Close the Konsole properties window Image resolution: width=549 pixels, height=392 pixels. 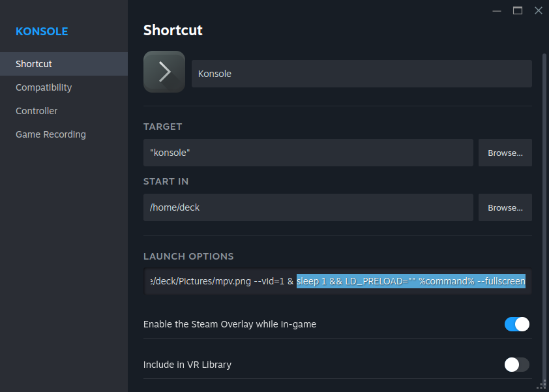(539, 11)
